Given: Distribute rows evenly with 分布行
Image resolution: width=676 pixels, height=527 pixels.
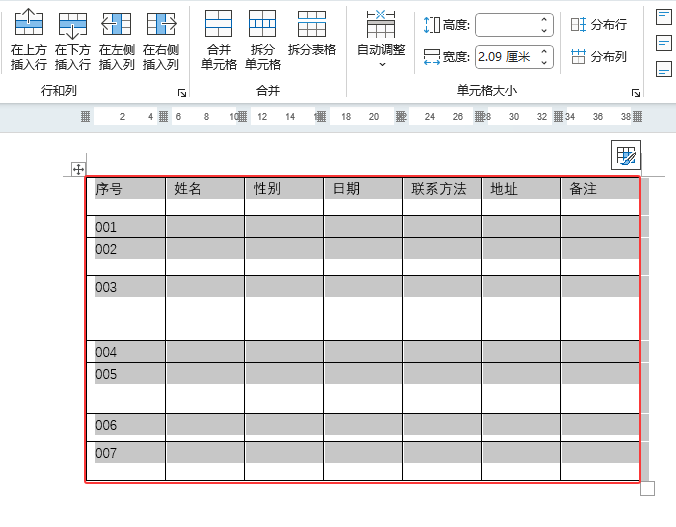Looking at the screenshot, I should (598, 25).
